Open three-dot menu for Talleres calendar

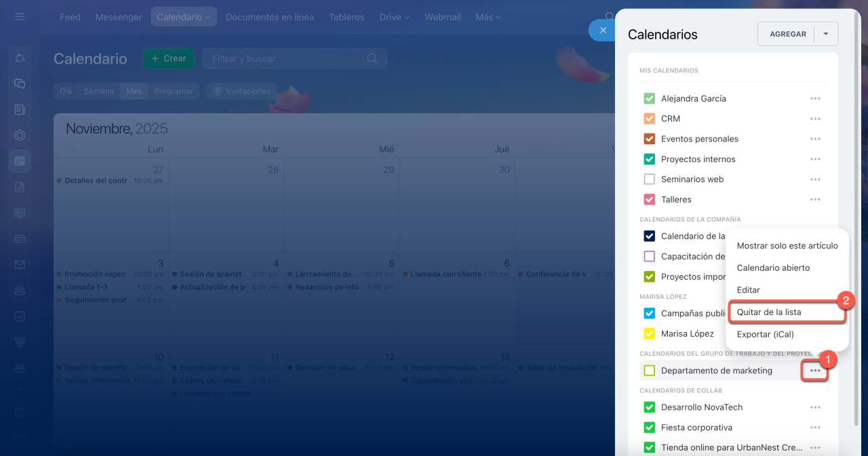[x=814, y=200]
